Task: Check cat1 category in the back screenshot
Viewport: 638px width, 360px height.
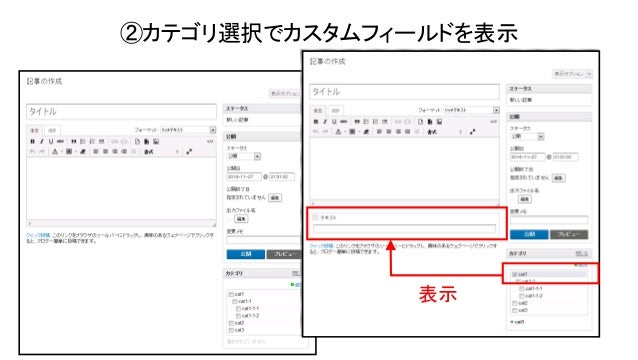Action: click(231, 294)
